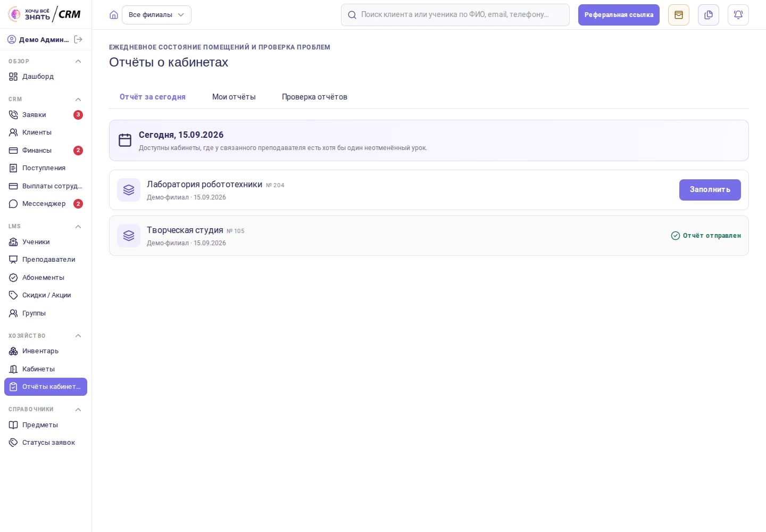Open the archive box icon in header
The width and height of the screenshot is (766, 532).
(x=679, y=15)
